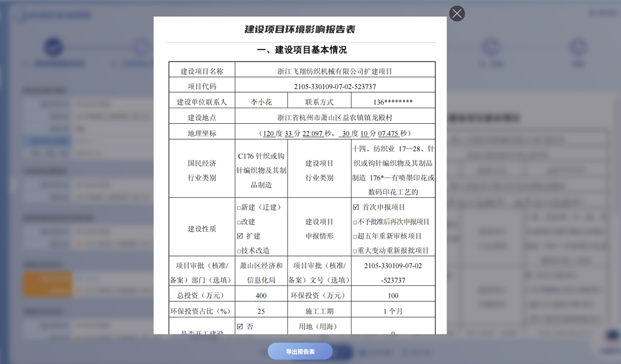Toggle the 否 checkbox for 是否开工建设
Screen dimensions: 621x364
(x=240, y=327)
